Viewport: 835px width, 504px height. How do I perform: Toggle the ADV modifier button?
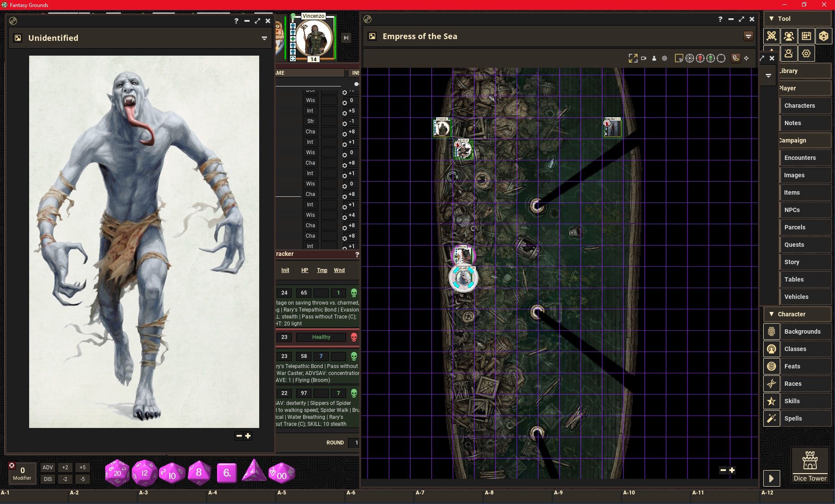point(48,468)
